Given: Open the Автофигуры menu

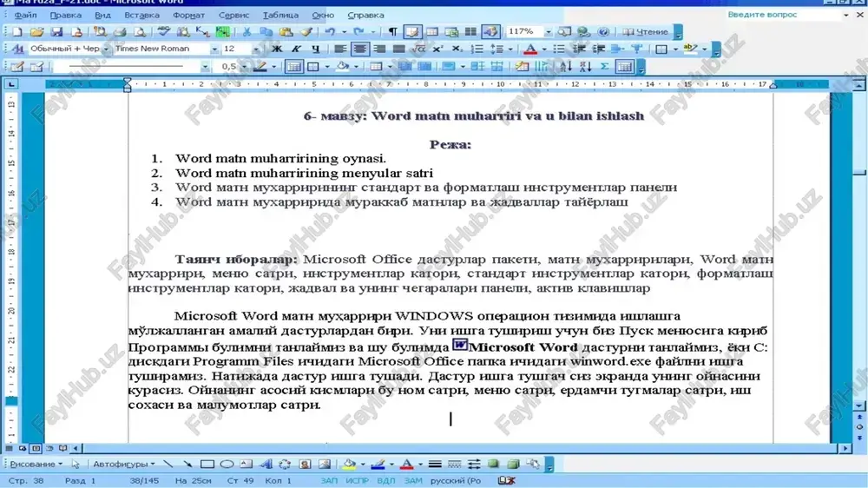Looking at the screenshot, I should tap(123, 465).
